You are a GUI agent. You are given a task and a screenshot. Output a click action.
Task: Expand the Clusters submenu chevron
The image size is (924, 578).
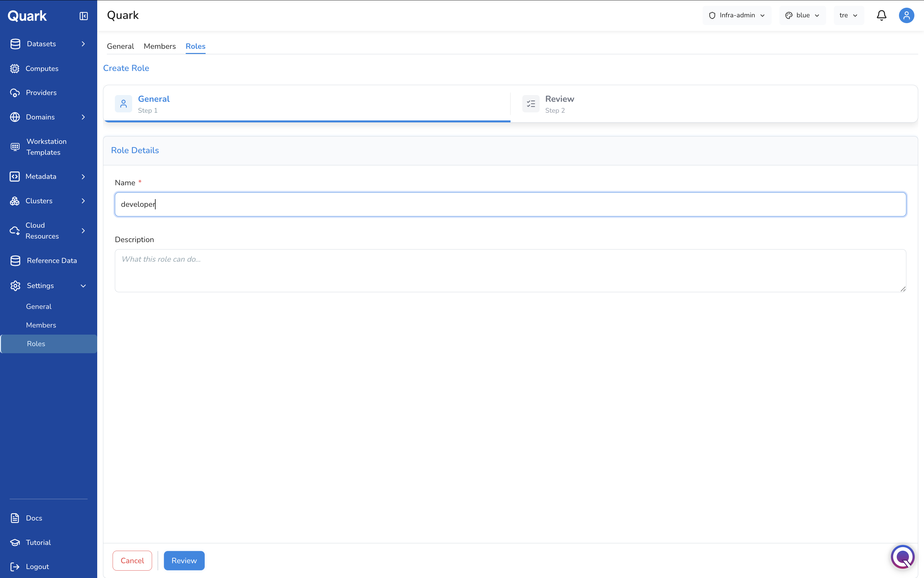pos(83,201)
